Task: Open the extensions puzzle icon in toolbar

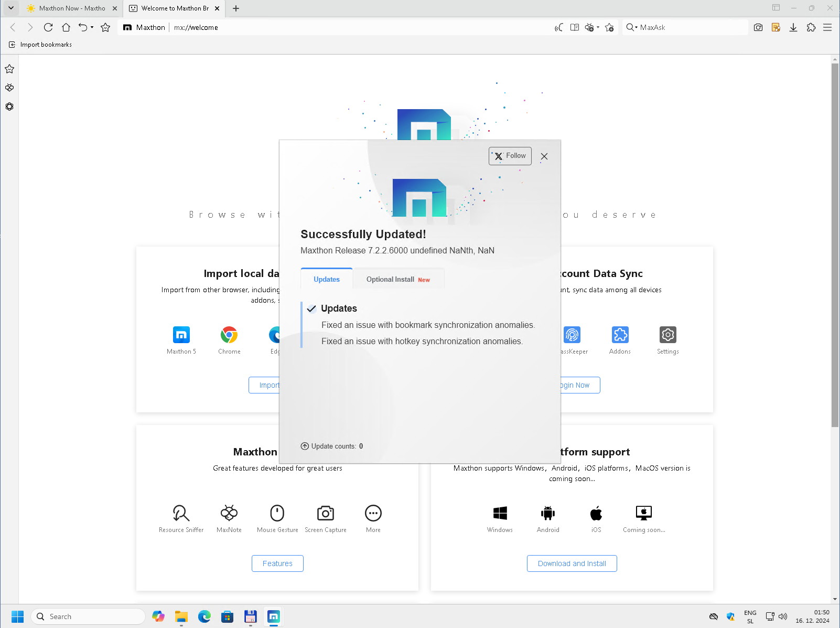Action: (x=811, y=27)
